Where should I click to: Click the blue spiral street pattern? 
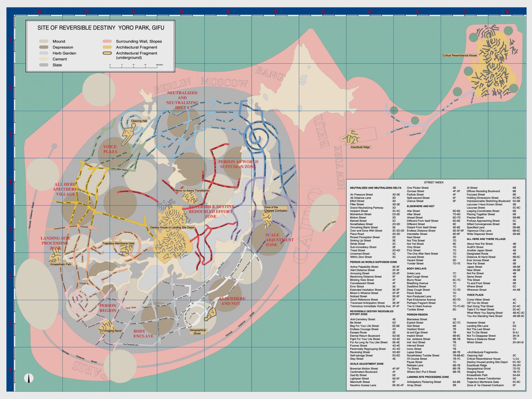[x=256, y=137]
